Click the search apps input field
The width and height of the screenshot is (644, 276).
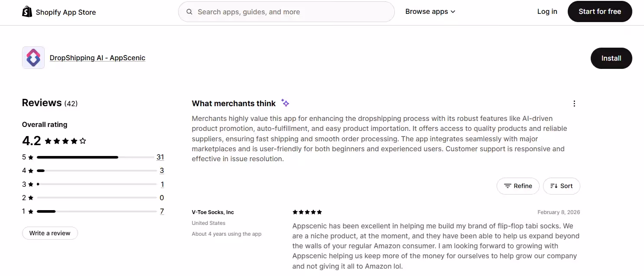point(286,12)
